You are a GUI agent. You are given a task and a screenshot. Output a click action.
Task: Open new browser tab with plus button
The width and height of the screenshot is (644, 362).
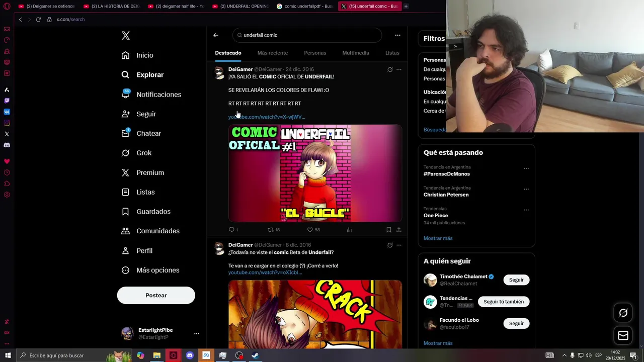coord(406,6)
